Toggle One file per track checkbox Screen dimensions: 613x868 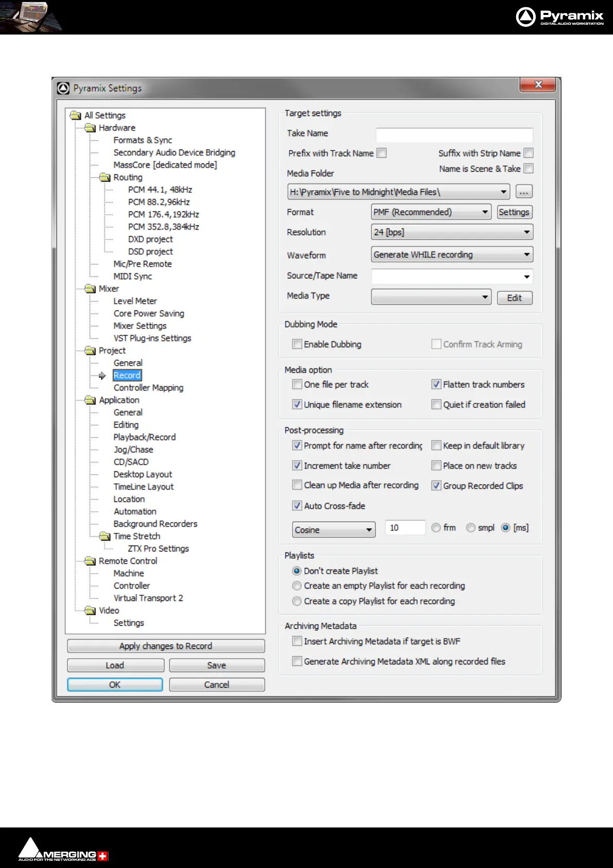(x=297, y=385)
